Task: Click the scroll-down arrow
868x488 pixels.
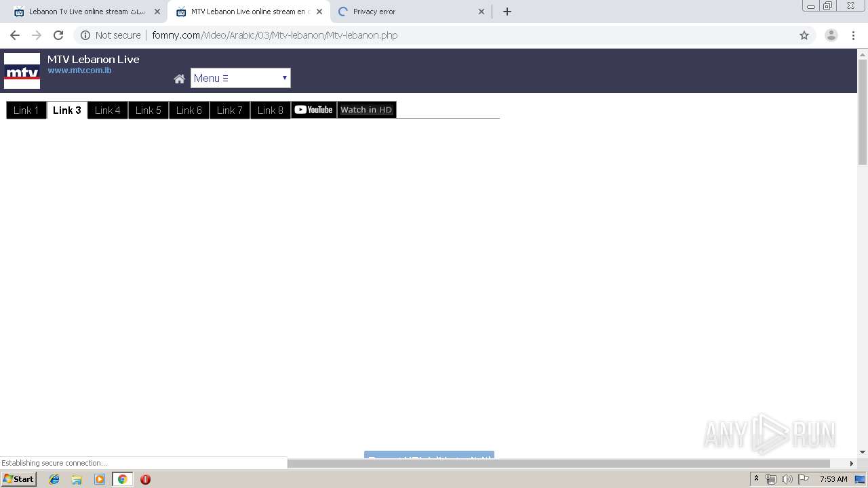Action: point(863,452)
